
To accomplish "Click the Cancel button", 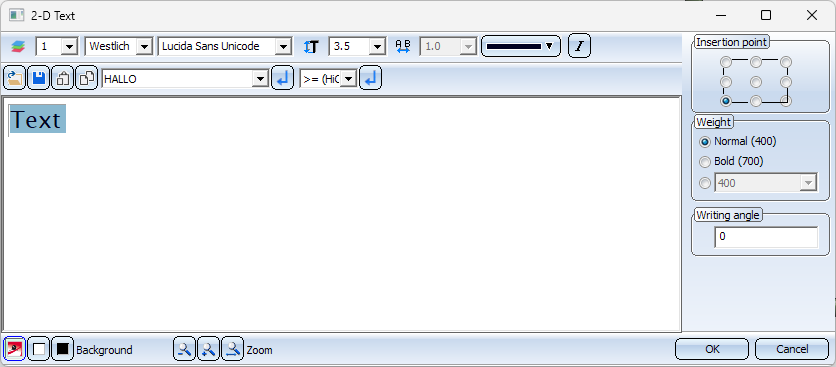I will [x=792, y=349].
